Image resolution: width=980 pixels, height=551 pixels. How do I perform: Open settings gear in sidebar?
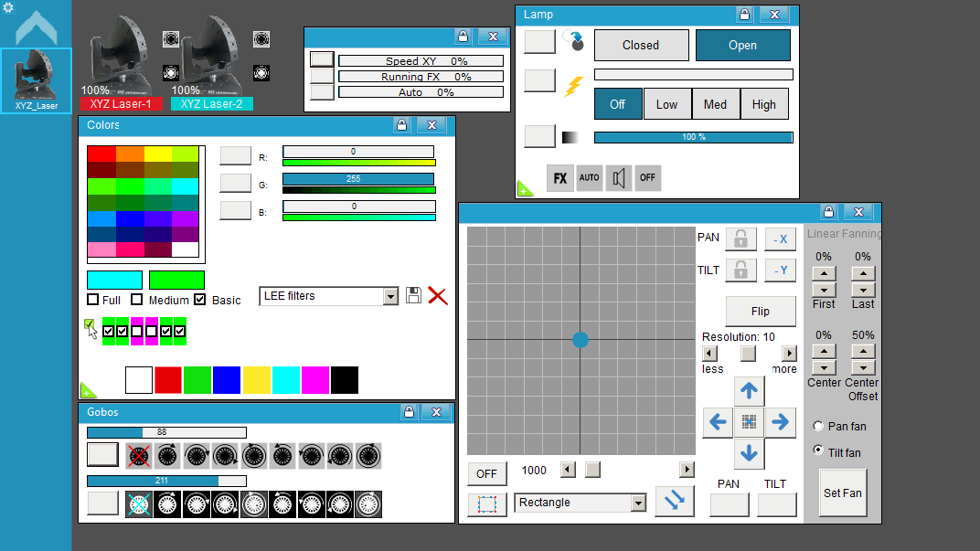point(8,7)
